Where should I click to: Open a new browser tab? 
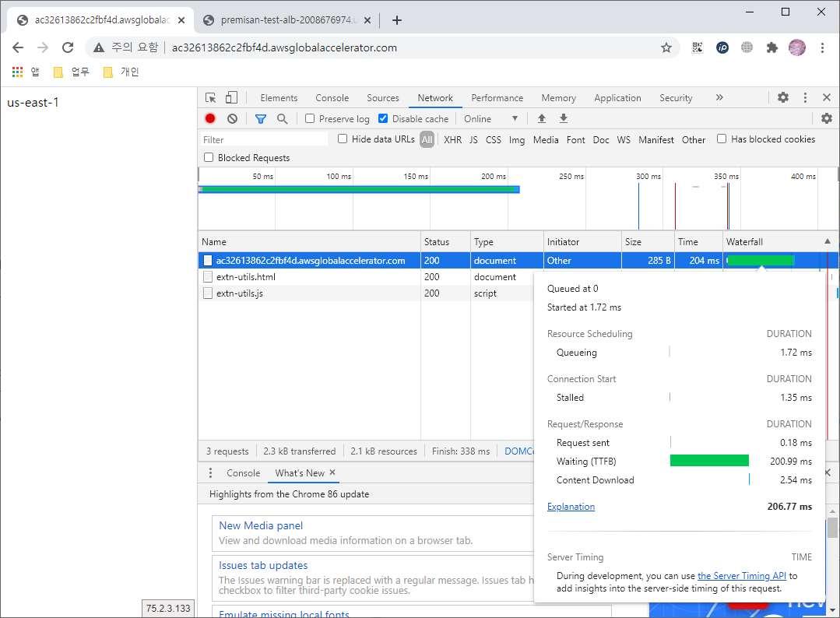(x=396, y=20)
